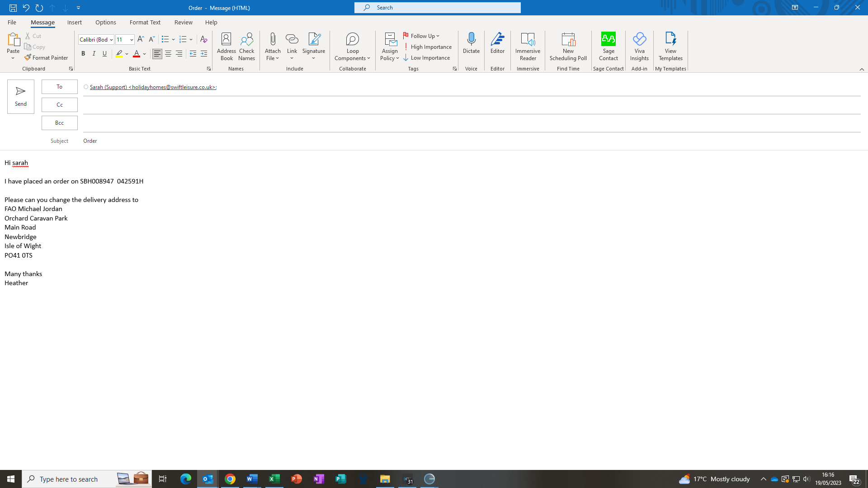
Task: Apply the red font color swatch
Action: 137,54
